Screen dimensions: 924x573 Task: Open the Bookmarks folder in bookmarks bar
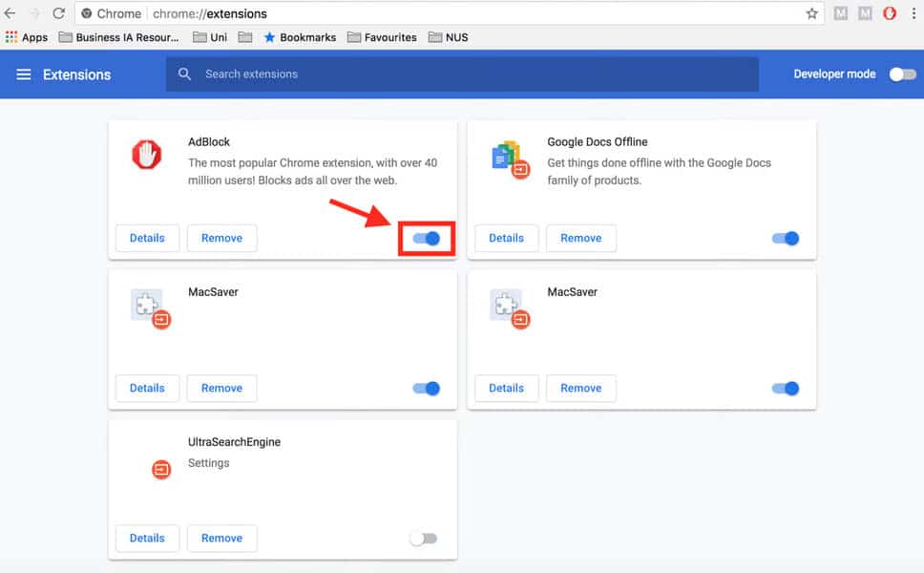(x=300, y=37)
